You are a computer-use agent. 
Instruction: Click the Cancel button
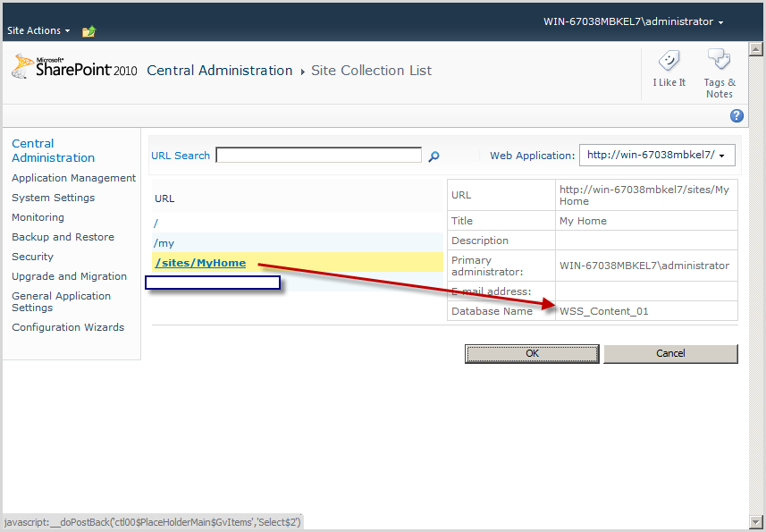(670, 354)
